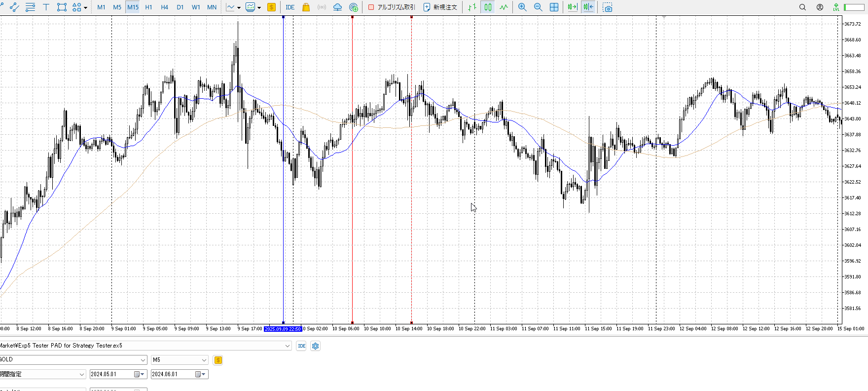Take a chart screenshot with camera icon
868x391 pixels.
coord(608,7)
